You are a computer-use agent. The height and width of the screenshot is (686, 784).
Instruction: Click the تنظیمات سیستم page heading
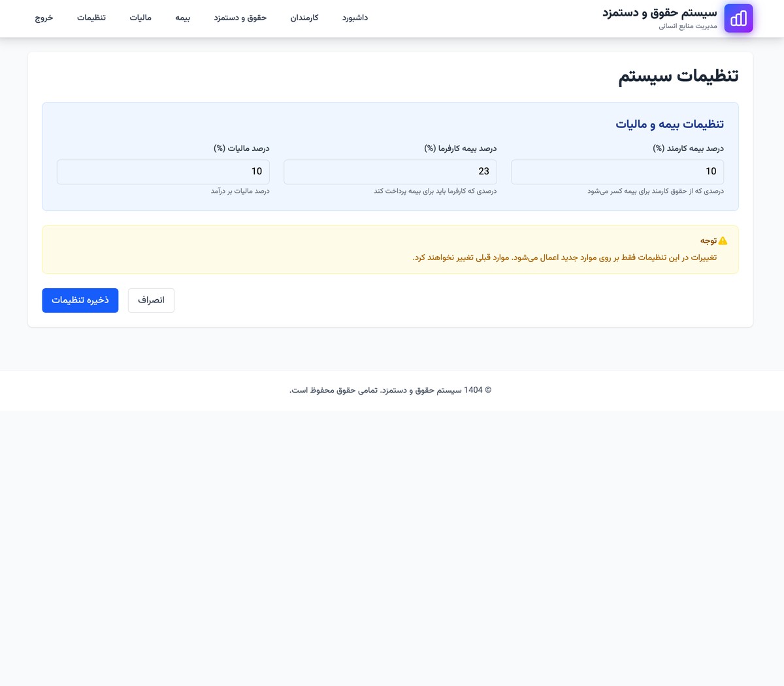tap(678, 76)
